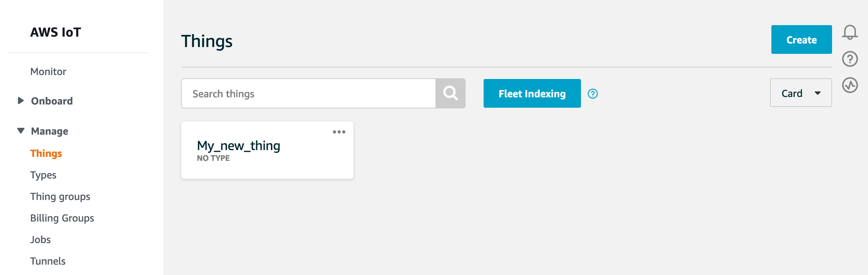Open the activity pulse monitor icon

click(x=850, y=85)
